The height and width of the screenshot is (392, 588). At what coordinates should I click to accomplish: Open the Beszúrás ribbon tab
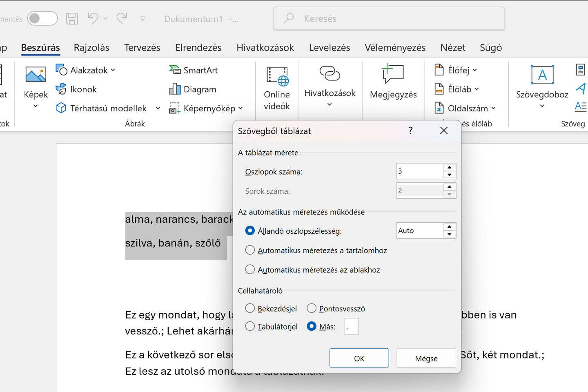(40, 48)
